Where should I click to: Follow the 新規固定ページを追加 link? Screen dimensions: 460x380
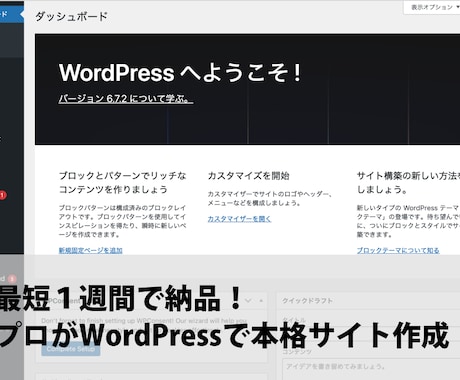pos(91,250)
